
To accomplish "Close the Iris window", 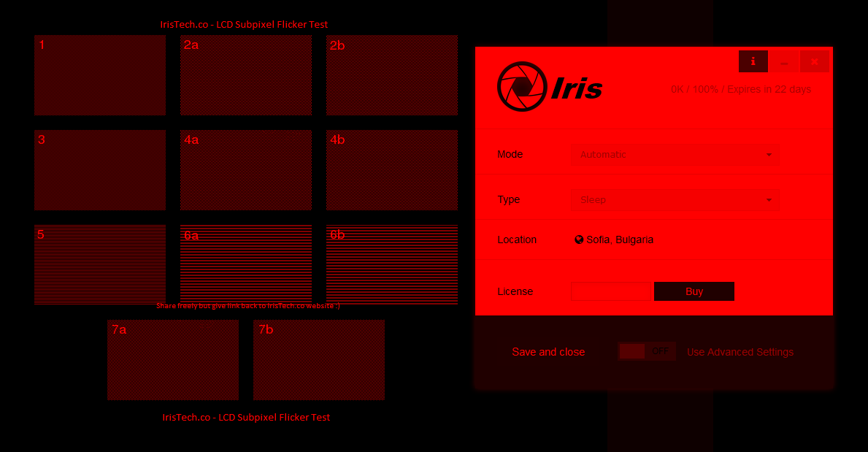I will click(814, 61).
